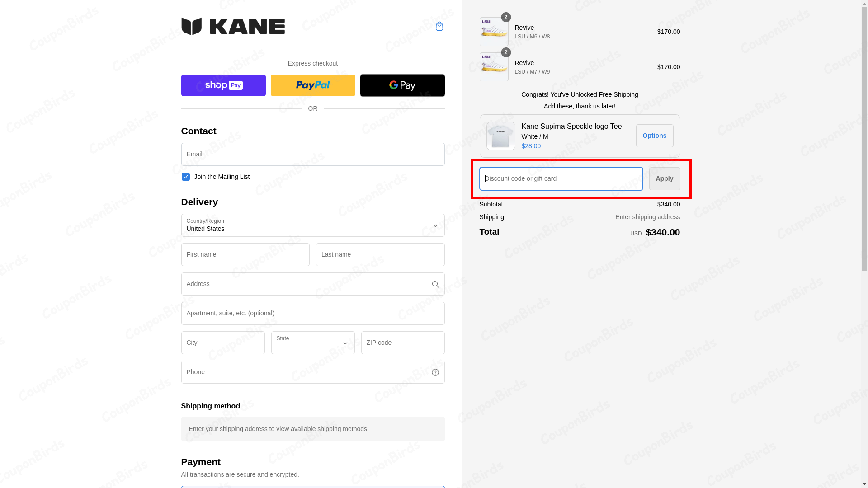Image resolution: width=868 pixels, height=488 pixels.
Task: Open the shopping bag icon
Action: [x=439, y=26]
